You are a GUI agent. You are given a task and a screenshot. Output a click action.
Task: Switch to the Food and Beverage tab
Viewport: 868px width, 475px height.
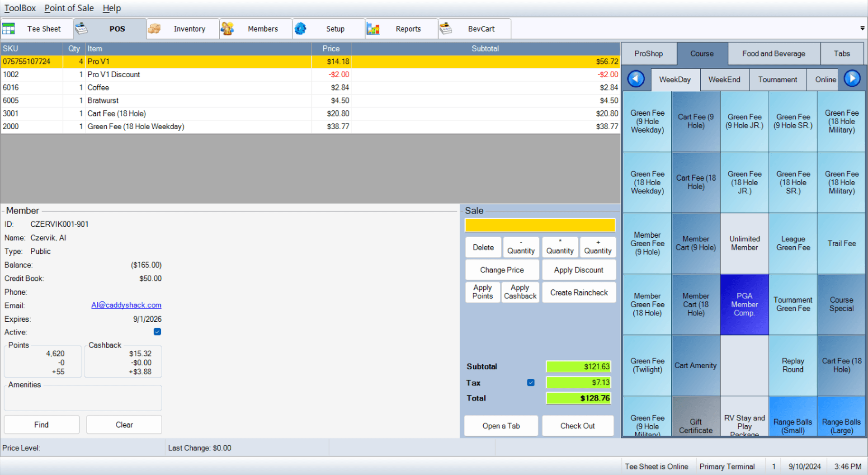tap(774, 54)
